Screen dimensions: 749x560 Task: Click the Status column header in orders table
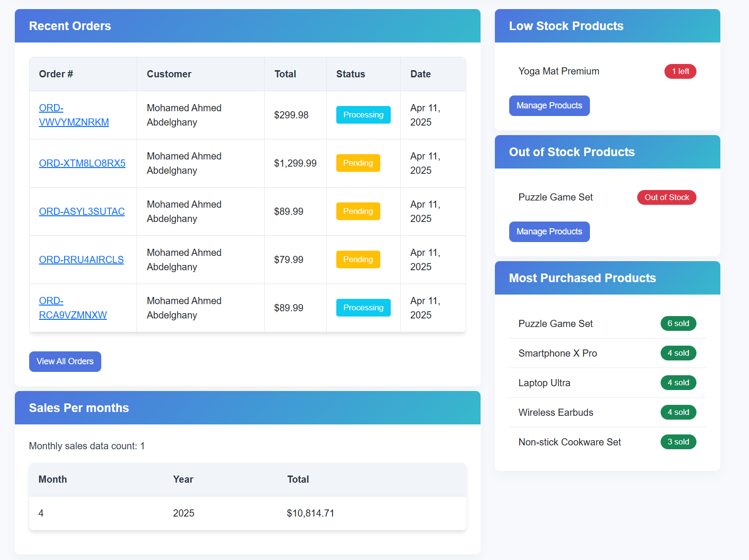click(x=350, y=74)
